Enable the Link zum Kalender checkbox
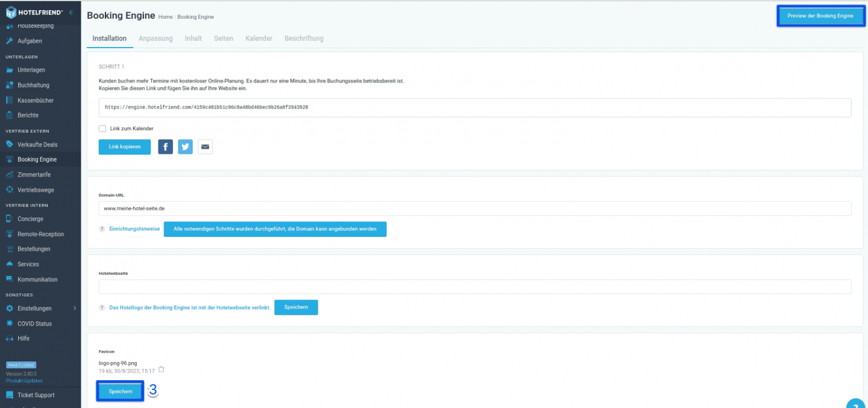The image size is (868, 408). [x=102, y=128]
